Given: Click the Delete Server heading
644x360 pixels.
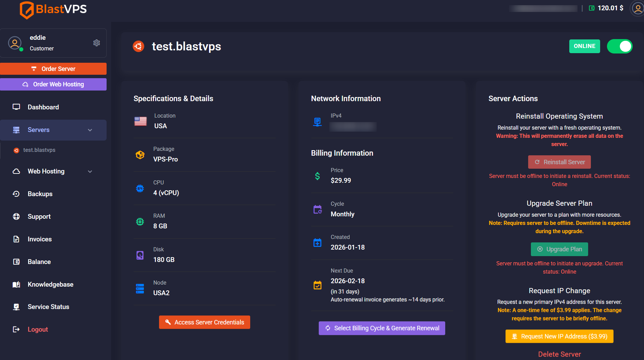Looking at the screenshot, I should pos(559,354).
